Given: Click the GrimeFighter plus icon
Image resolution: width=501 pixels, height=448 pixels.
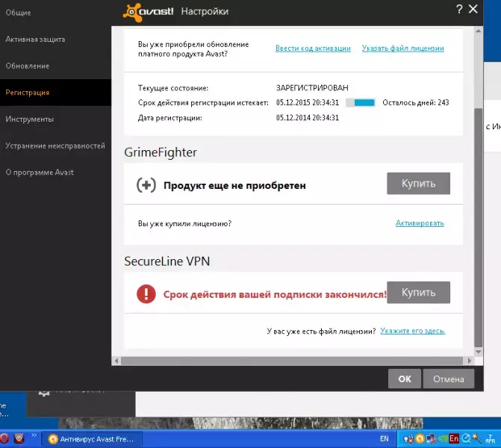Looking at the screenshot, I should (x=146, y=185).
